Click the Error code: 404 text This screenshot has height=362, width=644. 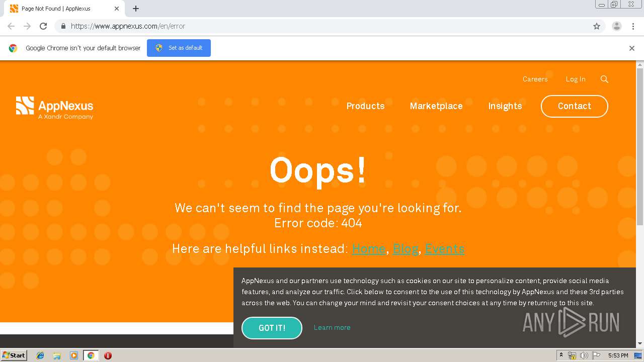(318, 223)
